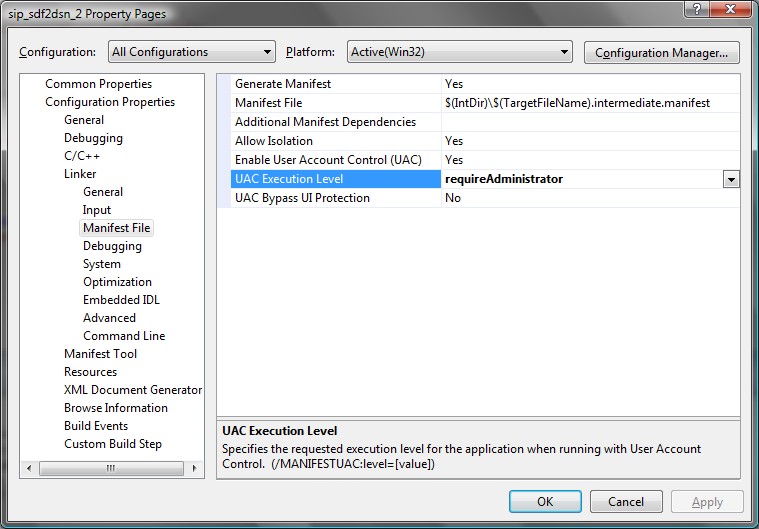Viewport: 759px width, 529px height.
Task: Open the Configuration dropdown
Action: [x=192, y=52]
